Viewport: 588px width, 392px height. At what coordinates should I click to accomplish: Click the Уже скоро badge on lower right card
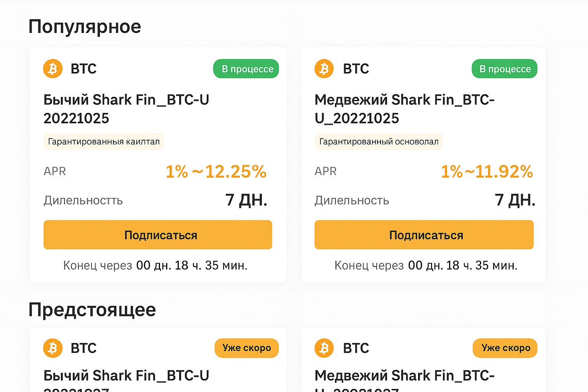tap(505, 348)
